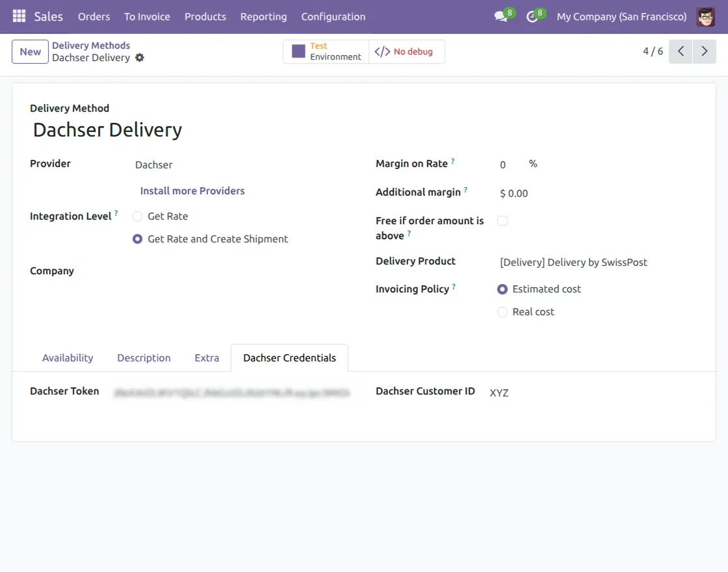Click the Sales app title
Image resolution: width=728 pixels, height=572 pixels.
point(48,17)
